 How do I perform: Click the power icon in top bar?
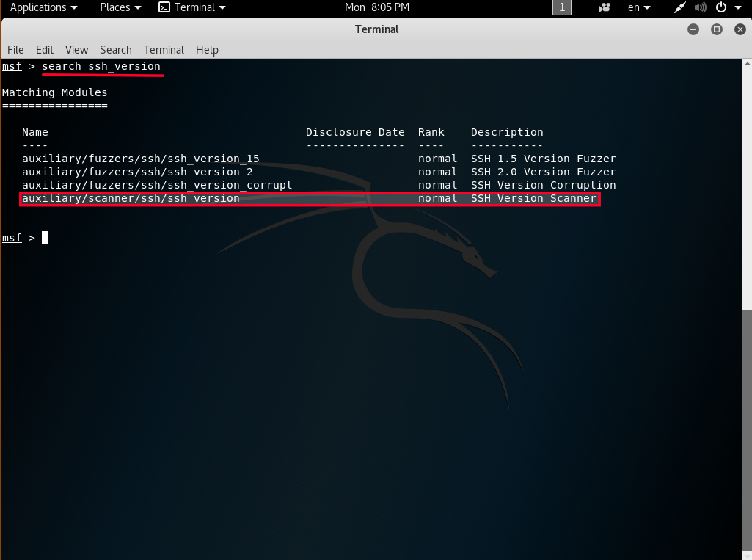coord(720,7)
